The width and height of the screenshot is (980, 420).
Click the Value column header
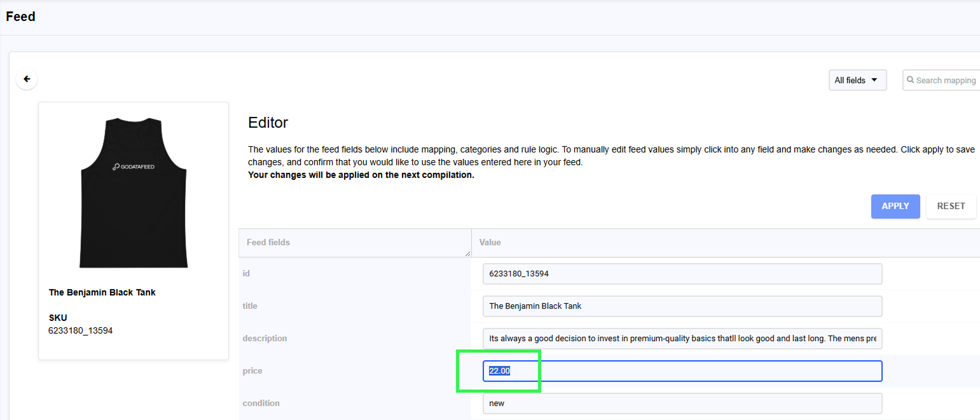(x=490, y=243)
